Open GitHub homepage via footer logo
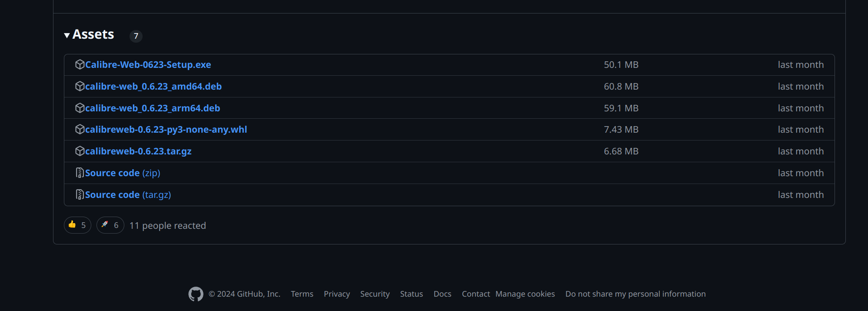This screenshot has width=868, height=311. [x=196, y=294]
